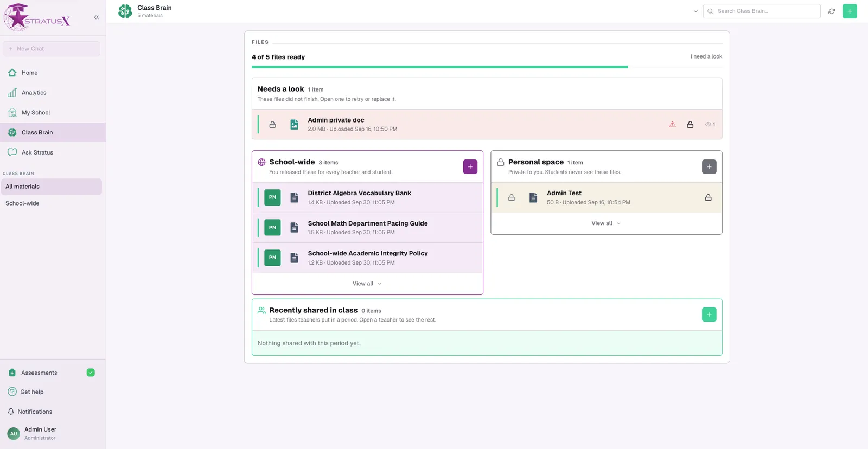Click the globe icon next to School-wide heading
The image size is (868, 449).
pos(261,162)
